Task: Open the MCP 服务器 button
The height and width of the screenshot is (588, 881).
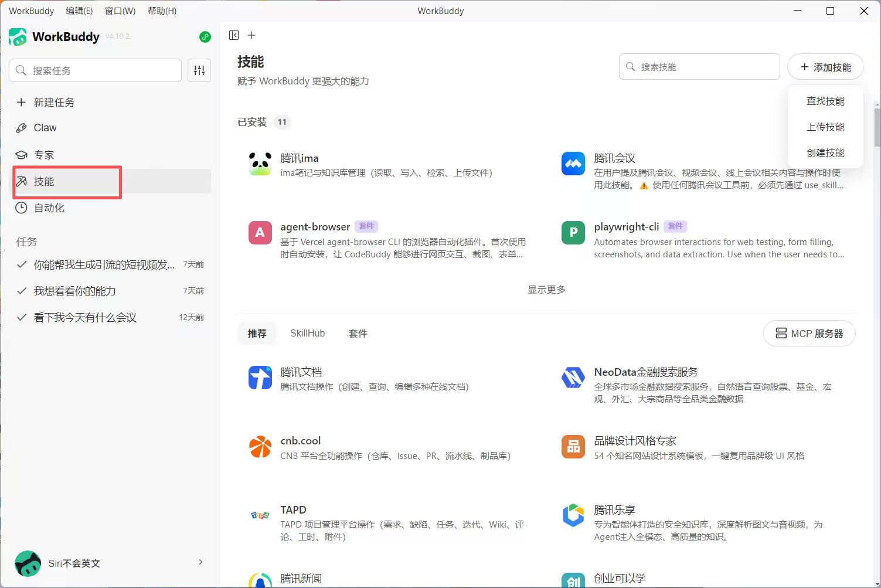Action: click(x=809, y=334)
